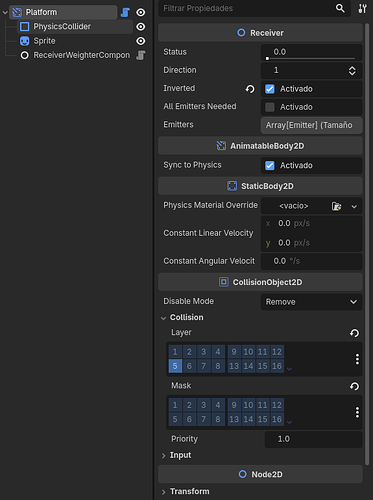Reset collision Layer to default
This screenshot has width=373, height=500.
point(355,333)
